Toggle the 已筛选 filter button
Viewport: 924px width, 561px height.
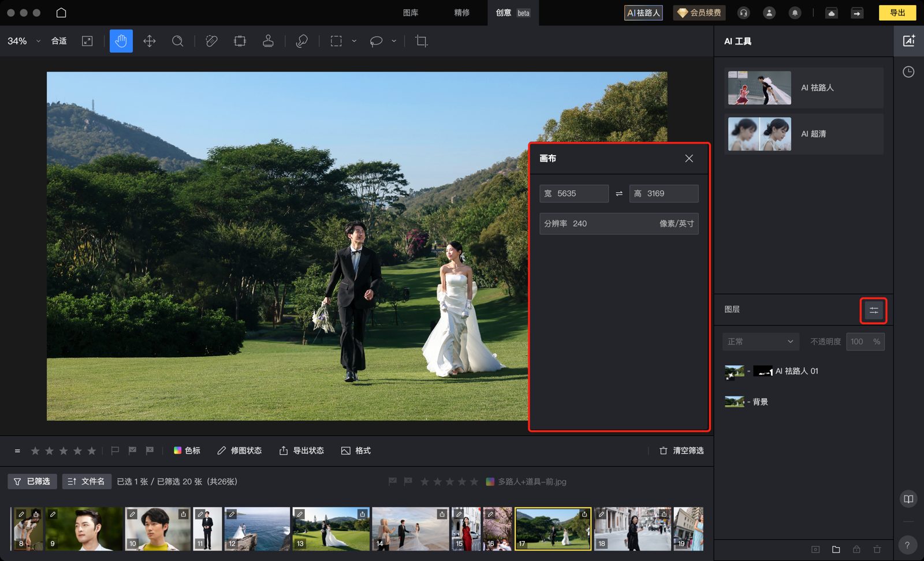pos(32,481)
